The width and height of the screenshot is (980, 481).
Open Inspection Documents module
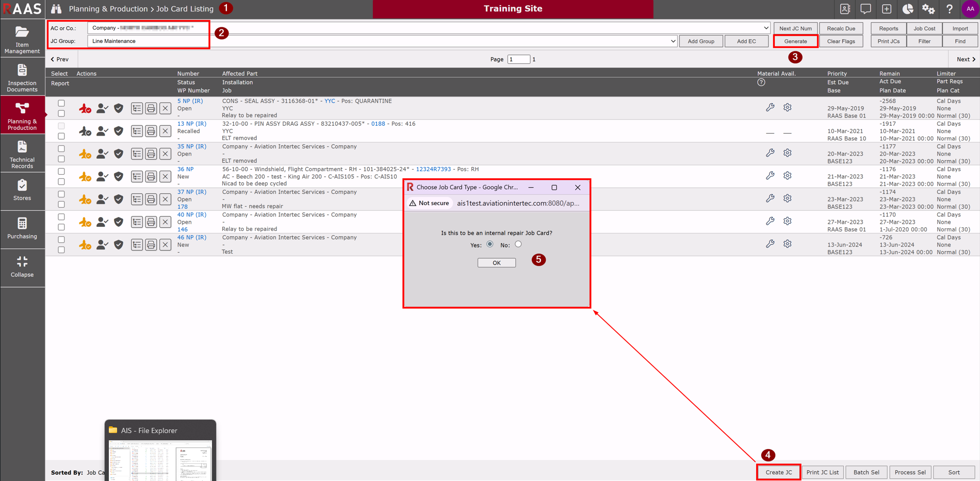point(22,78)
